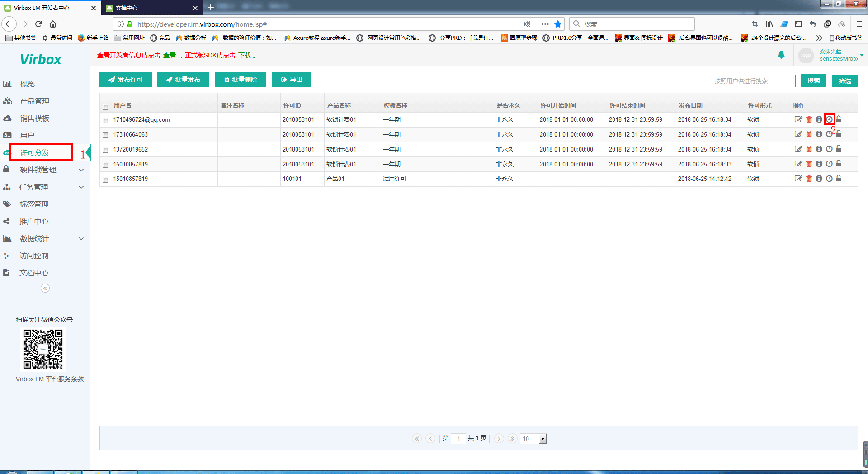Toggle select-all checkbox in table header
This screenshot has height=474, width=868.
tap(105, 107)
